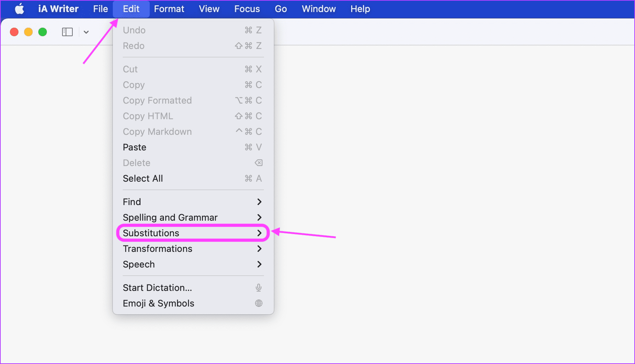The width and height of the screenshot is (635, 364).
Task: Toggle the library sidebar icon
Action: point(67,32)
